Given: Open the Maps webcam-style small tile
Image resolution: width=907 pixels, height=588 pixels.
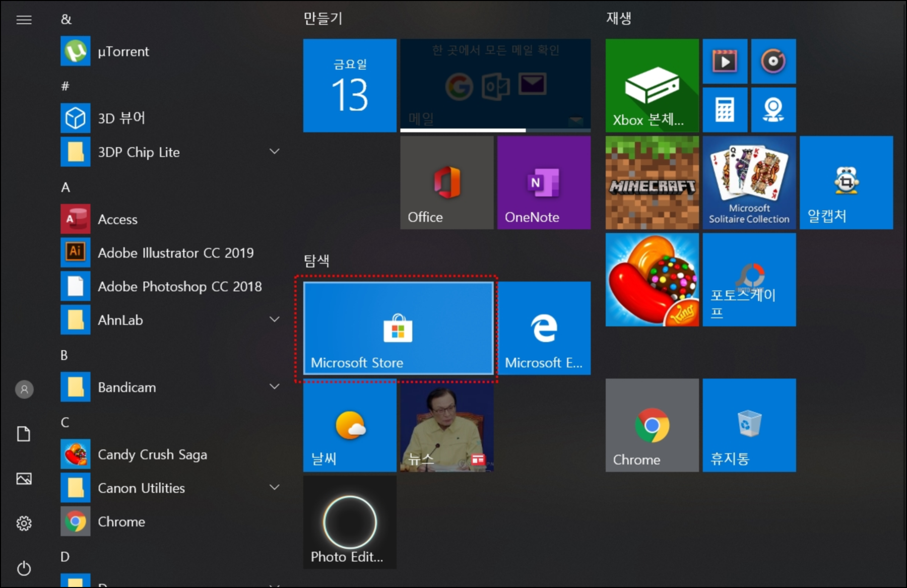Looking at the screenshot, I should pyautogui.click(x=773, y=110).
